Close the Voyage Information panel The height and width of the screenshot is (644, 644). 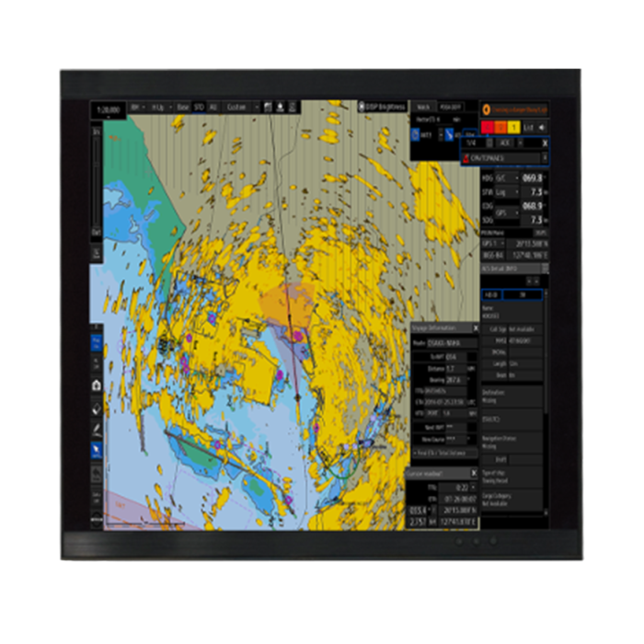click(476, 327)
